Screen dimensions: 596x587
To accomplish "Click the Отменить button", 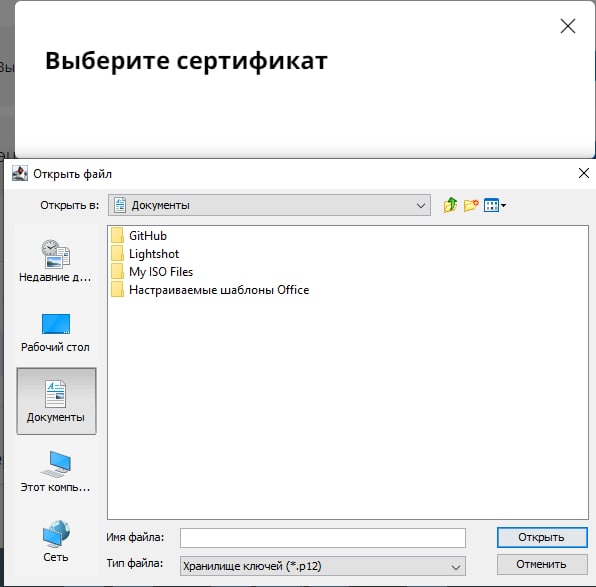I will click(542, 564).
